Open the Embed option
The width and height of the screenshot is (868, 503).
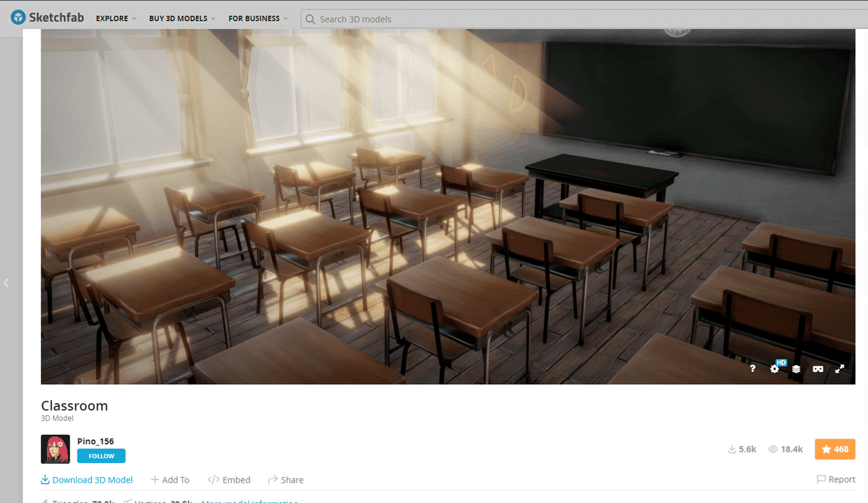[x=229, y=480]
